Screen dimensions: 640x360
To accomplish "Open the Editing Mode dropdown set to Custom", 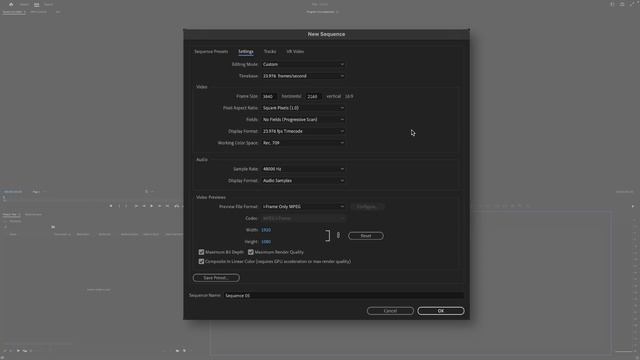I will point(303,64).
